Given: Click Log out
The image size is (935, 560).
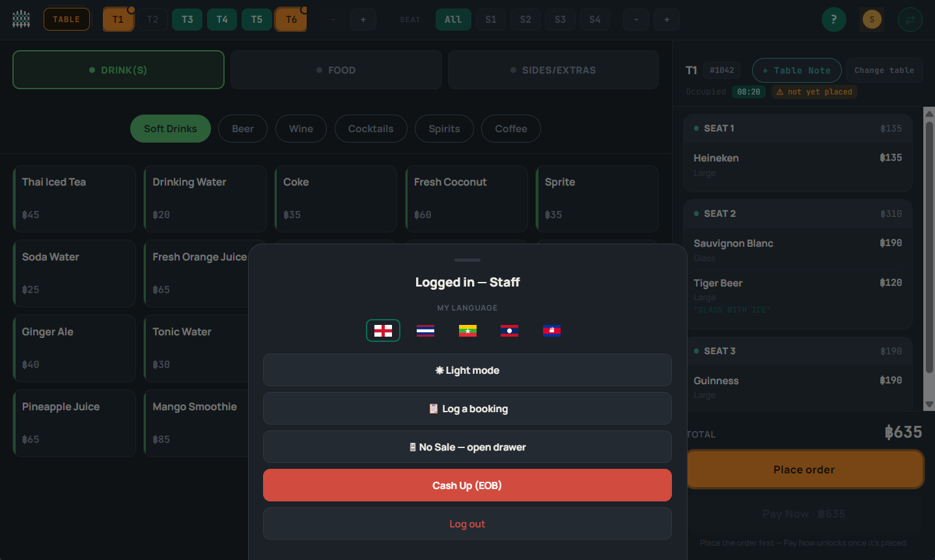Looking at the screenshot, I should [x=468, y=524].
